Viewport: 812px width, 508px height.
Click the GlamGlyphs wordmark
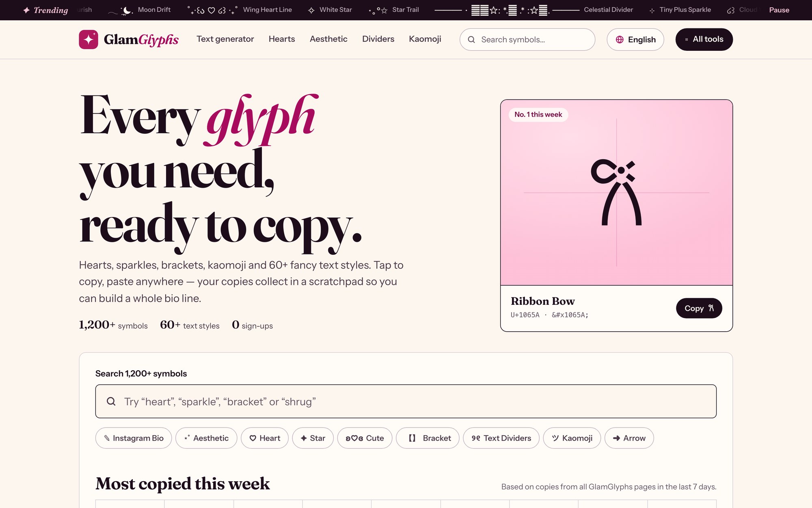pos(141,39)
